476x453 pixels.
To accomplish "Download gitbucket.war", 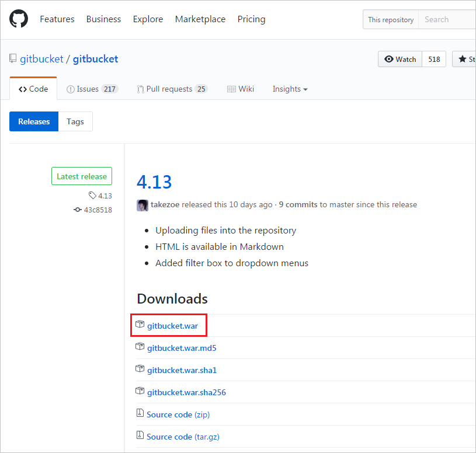I will (172, 326).
